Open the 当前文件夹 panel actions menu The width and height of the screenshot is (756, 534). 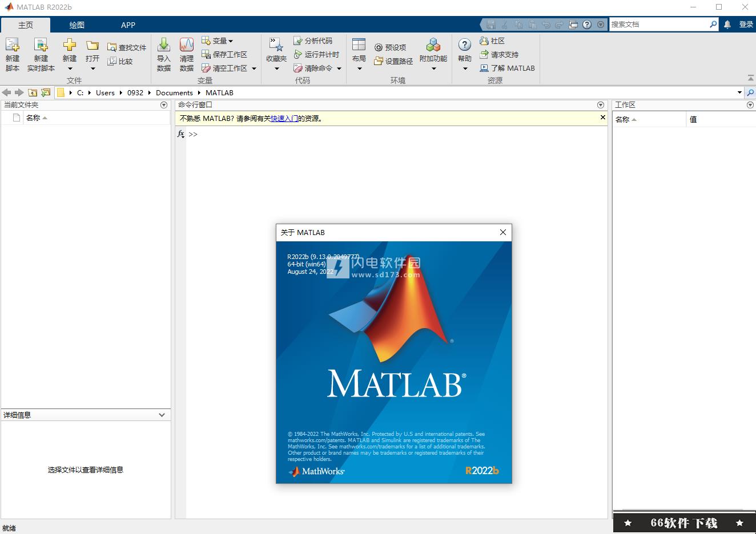pos(164,105)
